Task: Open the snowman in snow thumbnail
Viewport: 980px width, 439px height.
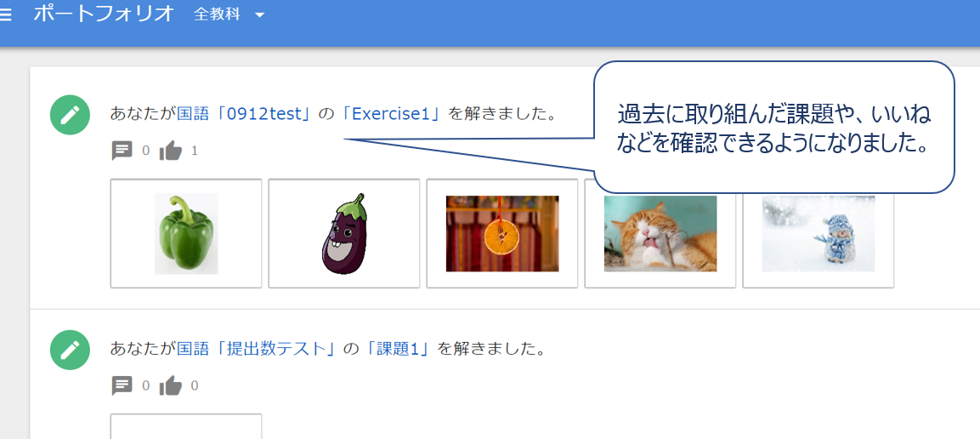Action: [x=819, y=233]
